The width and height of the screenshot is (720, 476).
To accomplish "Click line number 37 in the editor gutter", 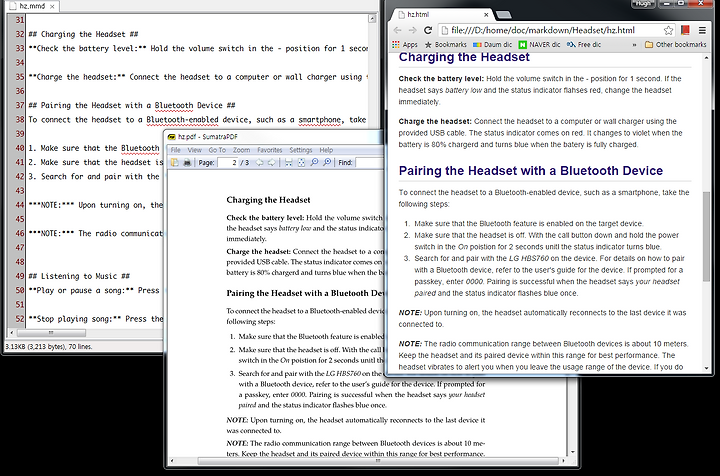I will [x=20, y=106].
